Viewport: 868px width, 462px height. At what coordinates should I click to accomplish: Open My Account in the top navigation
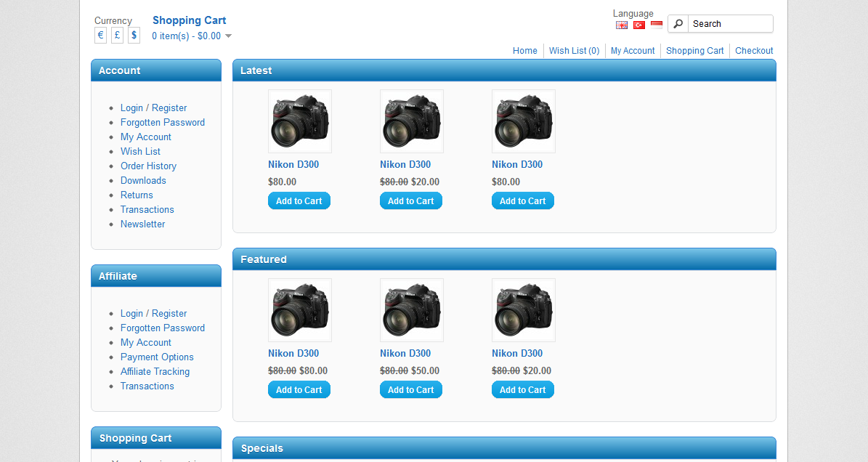click(633, 50)
